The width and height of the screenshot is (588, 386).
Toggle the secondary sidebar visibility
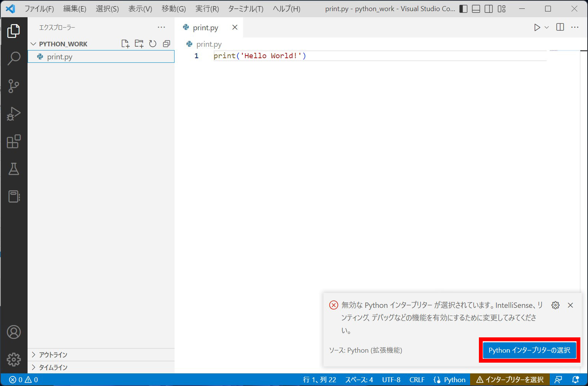[489, 8]
